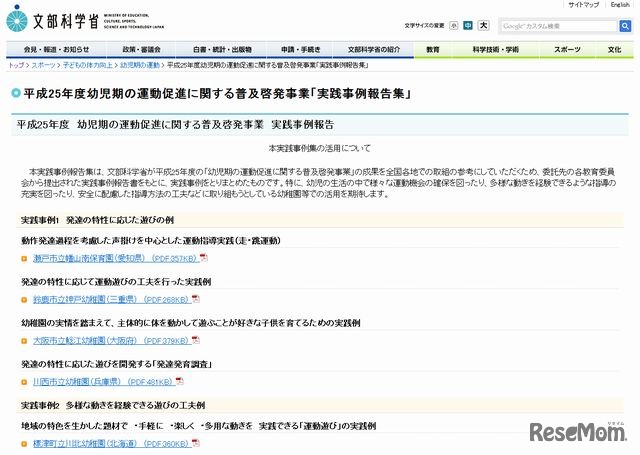Click the 子どもの体力向上 breadcrumb

pyautogui.click(x=88, y=65)
